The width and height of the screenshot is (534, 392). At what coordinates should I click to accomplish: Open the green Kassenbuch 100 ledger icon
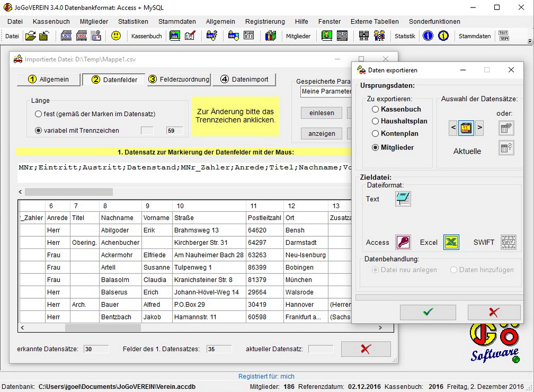[175, 36]
